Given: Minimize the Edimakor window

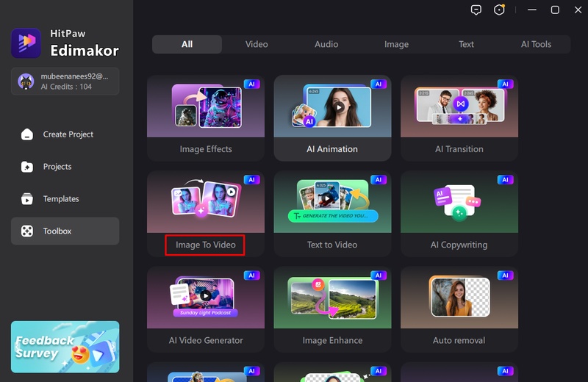Looking at the screenshot, I should [x=531, y=10].
